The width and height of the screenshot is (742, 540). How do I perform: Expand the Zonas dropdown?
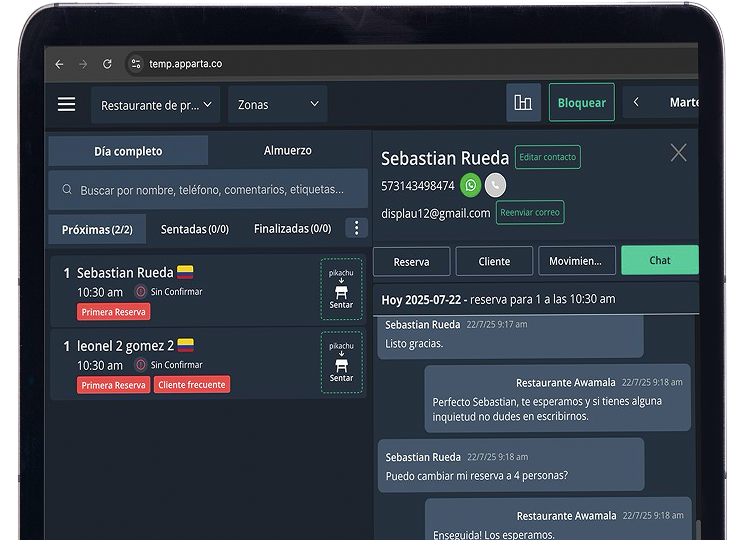pos(278,104)
